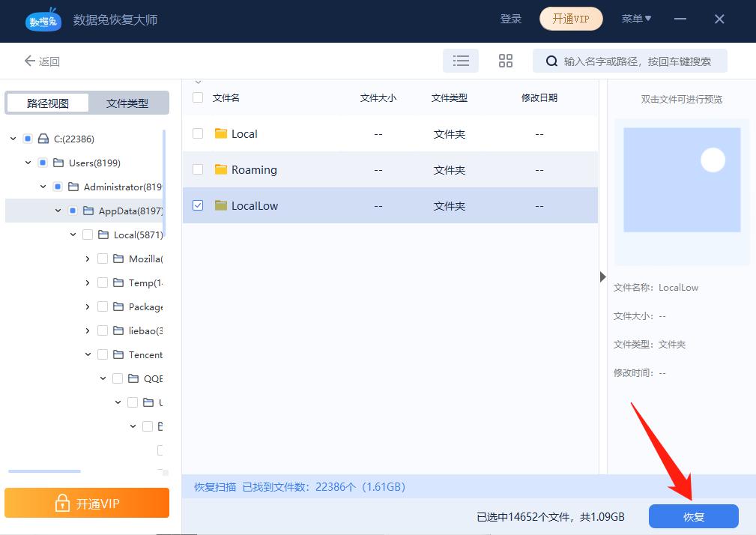Switch to list view layout
The image size is (756, 535).
[x=460, y=60]
